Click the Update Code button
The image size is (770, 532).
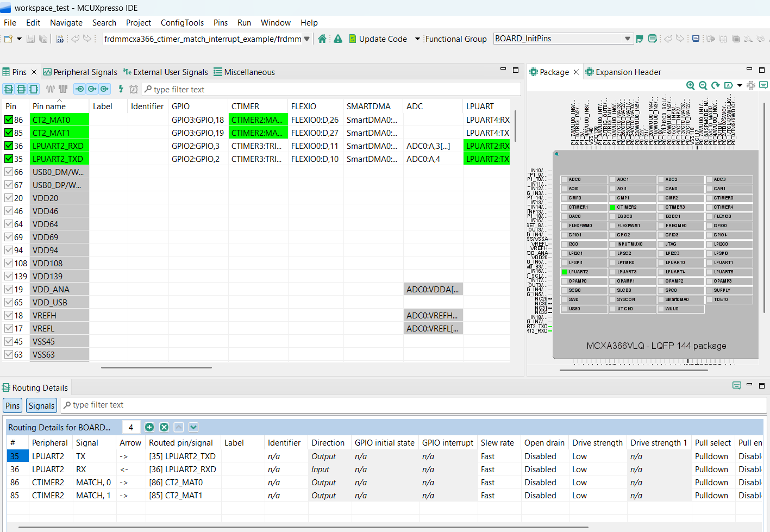pos(378,39)
